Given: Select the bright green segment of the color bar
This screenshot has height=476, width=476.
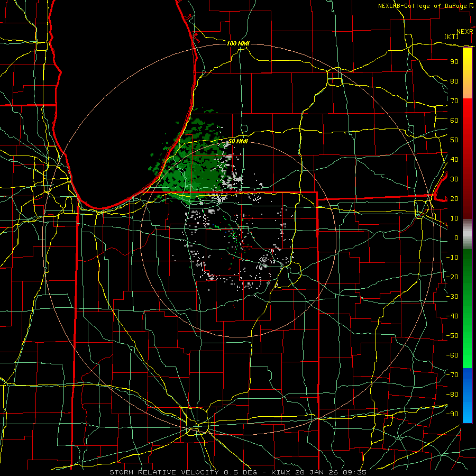Looking at the screenshot, I should pyautogui.click(x=467, y=349).
